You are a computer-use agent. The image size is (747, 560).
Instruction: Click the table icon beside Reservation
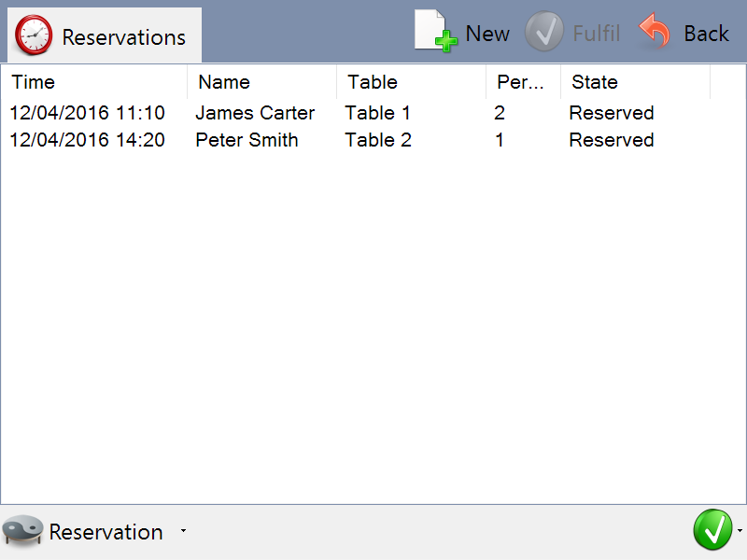[x=22, y=531]
